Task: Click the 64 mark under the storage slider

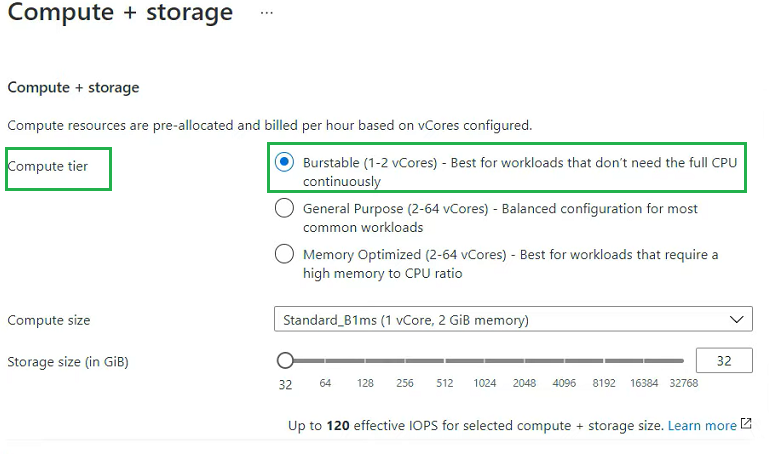Action: (325, 383)
